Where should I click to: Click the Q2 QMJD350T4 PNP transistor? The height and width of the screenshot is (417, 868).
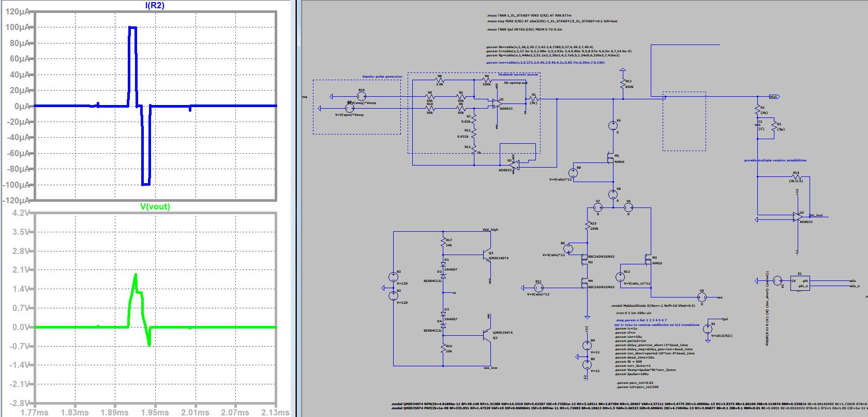(x=487, y=335)
